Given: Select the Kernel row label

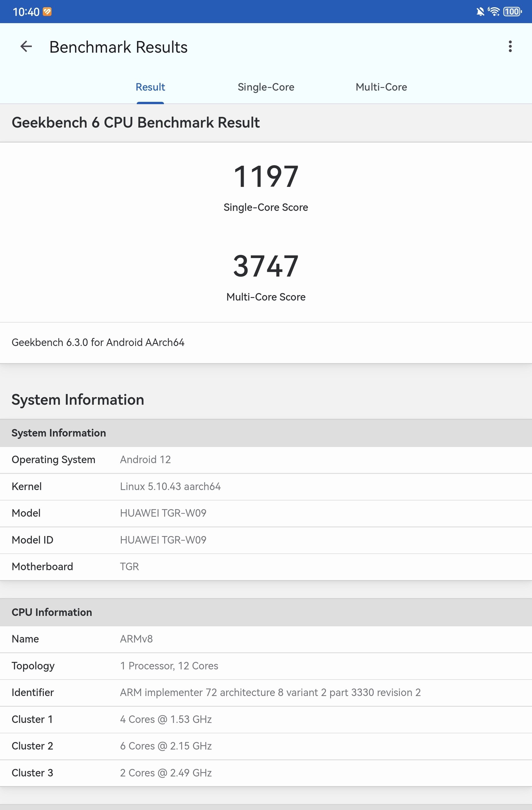Looking at the screenshot, I should (x=27, y=486).
